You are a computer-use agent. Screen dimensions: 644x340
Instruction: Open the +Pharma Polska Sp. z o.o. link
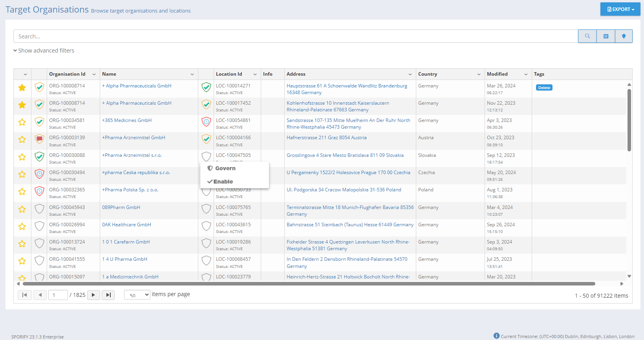(130, 190)
